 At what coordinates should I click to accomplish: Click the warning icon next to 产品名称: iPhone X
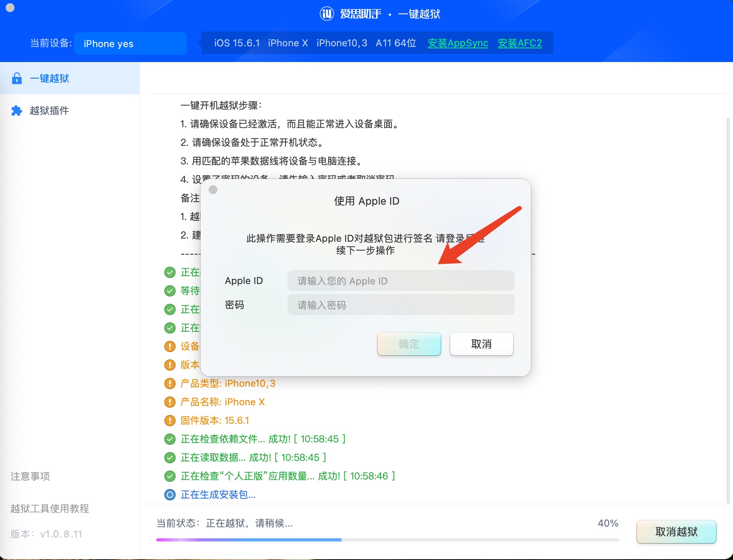tap(170, 402)
